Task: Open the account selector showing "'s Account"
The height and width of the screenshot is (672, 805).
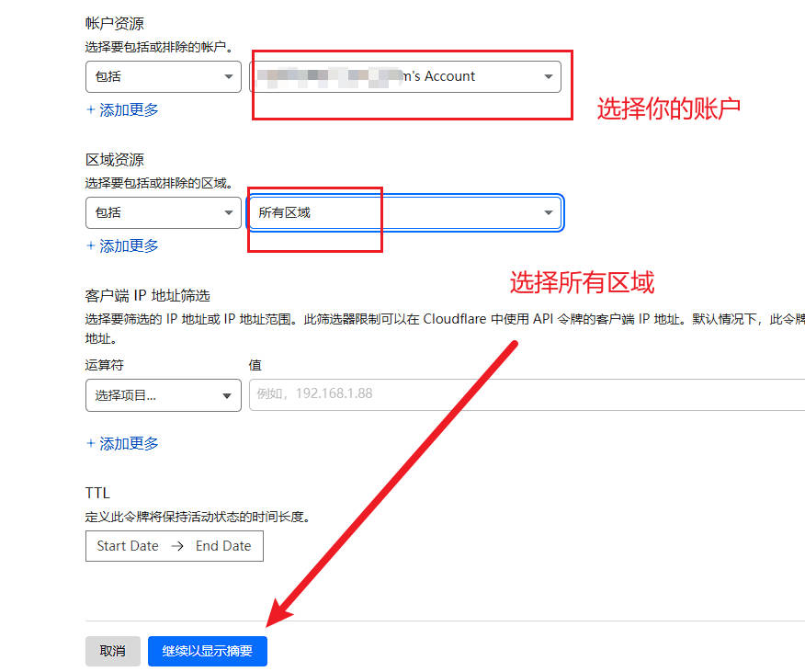Action: click(404, 77)
